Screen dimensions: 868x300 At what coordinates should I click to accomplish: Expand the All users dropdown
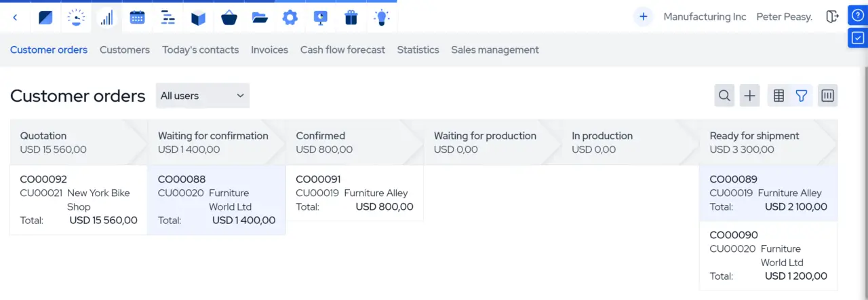pyautogui.click(x=202, y=96)
